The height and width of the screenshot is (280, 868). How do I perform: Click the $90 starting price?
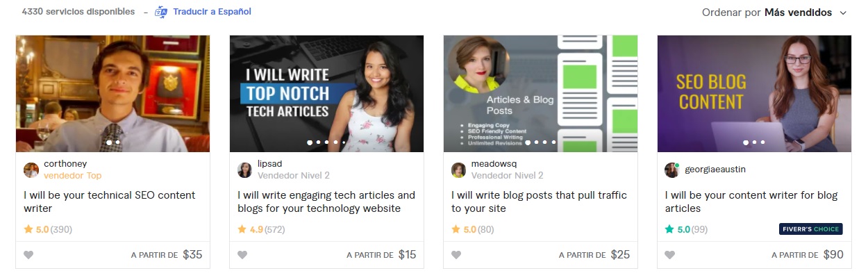[833, 255]
